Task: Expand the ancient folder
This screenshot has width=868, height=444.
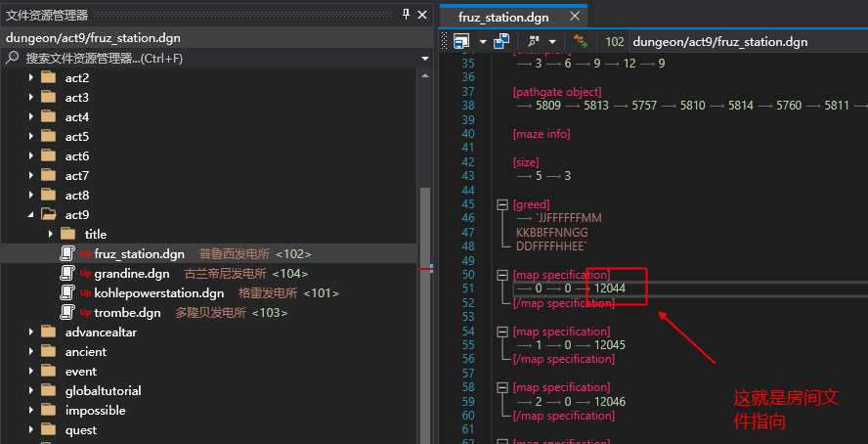Action: (x=30, y=351)
